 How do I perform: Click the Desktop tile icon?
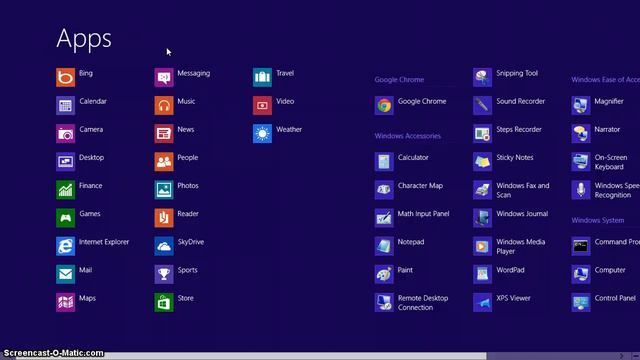65,162
